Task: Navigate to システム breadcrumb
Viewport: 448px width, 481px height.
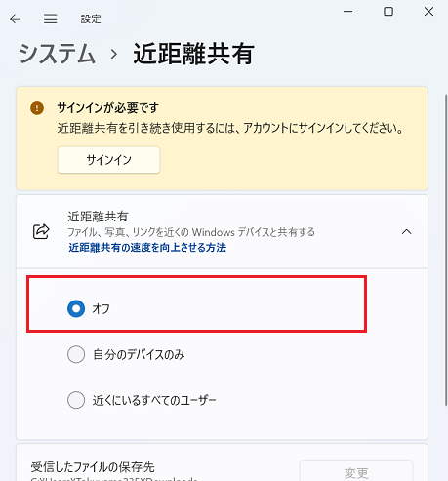Action: point(57,54)
